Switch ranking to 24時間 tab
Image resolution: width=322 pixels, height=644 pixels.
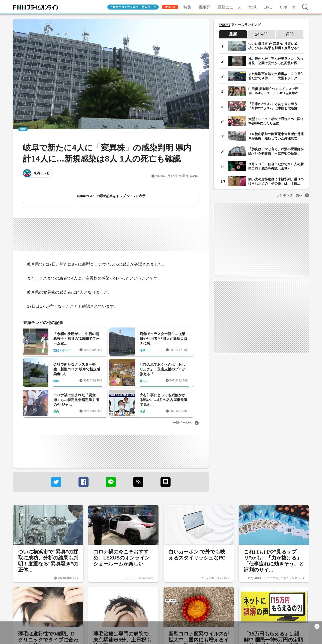point(261,34)
